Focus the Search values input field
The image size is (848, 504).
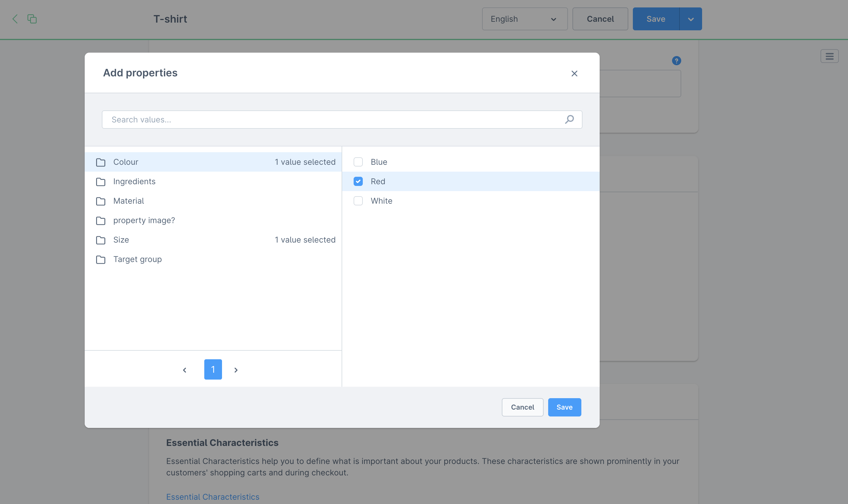(333, 120)
